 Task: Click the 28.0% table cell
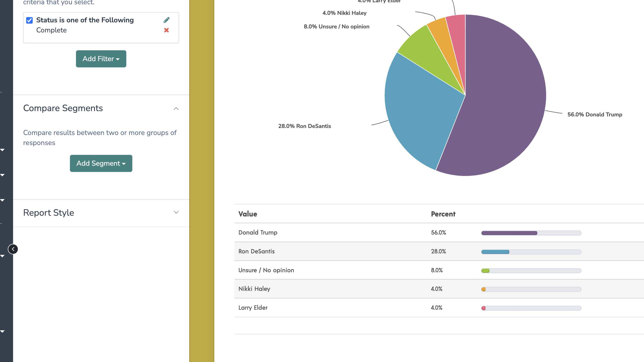coord(438,251)
